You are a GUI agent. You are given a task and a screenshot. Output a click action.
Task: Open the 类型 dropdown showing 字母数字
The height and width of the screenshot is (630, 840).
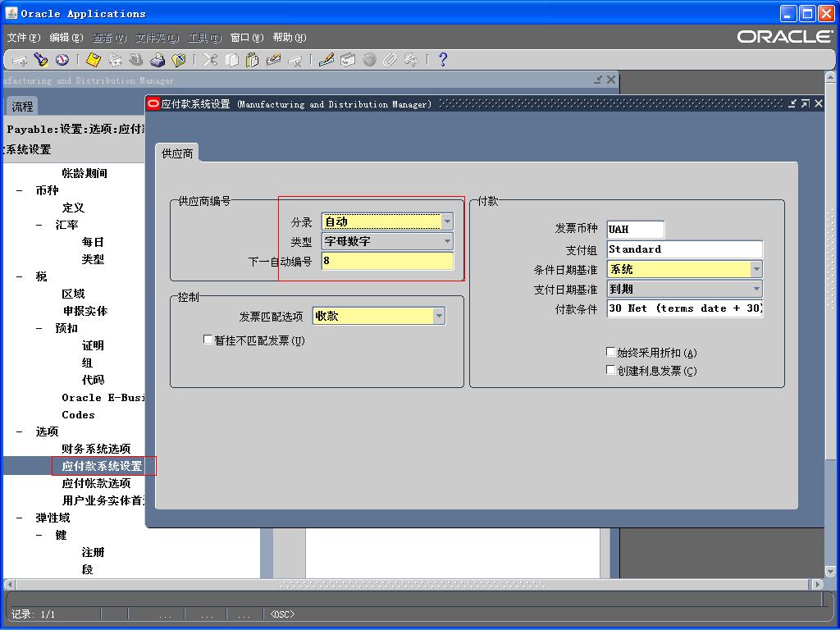click(447, 241)
